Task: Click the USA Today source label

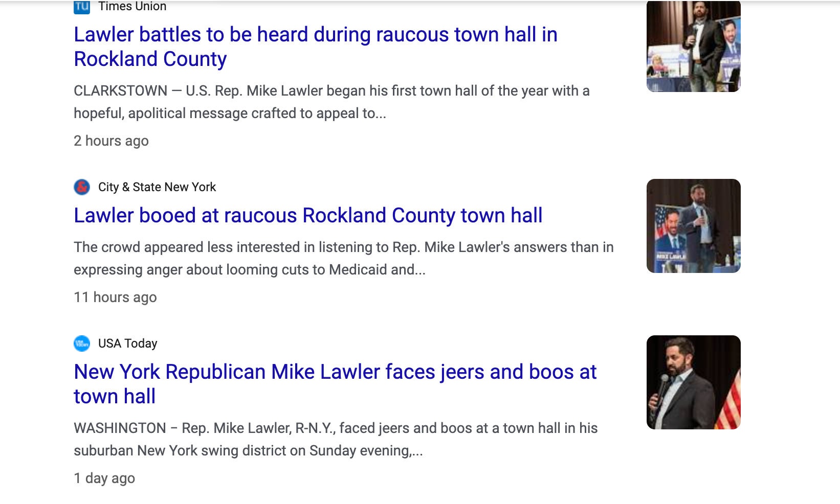Action: 127,343
